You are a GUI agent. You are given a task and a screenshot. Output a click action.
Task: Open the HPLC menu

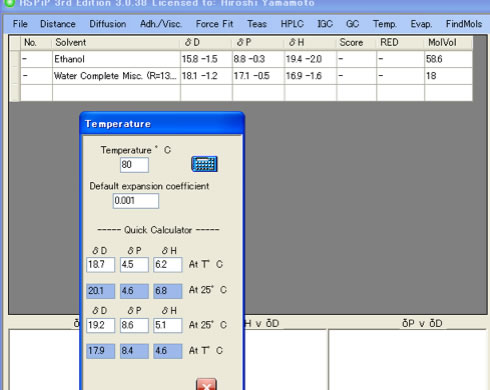click(292, 24)
